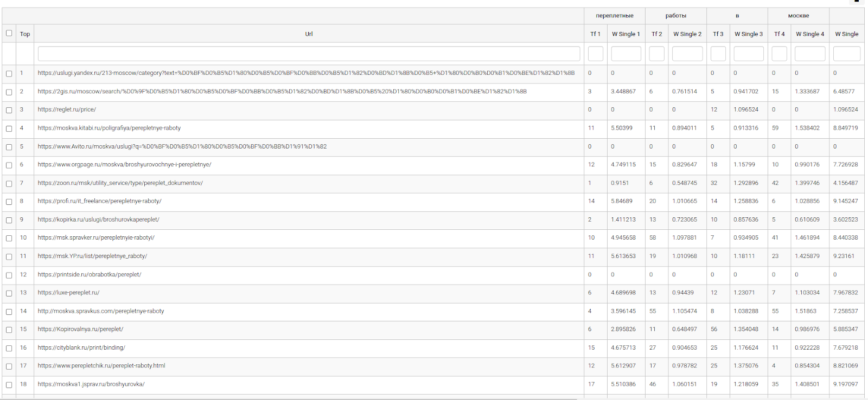868x400 pixels.
Task: Click the last W Single header
Action: click(x=846, y=34)
